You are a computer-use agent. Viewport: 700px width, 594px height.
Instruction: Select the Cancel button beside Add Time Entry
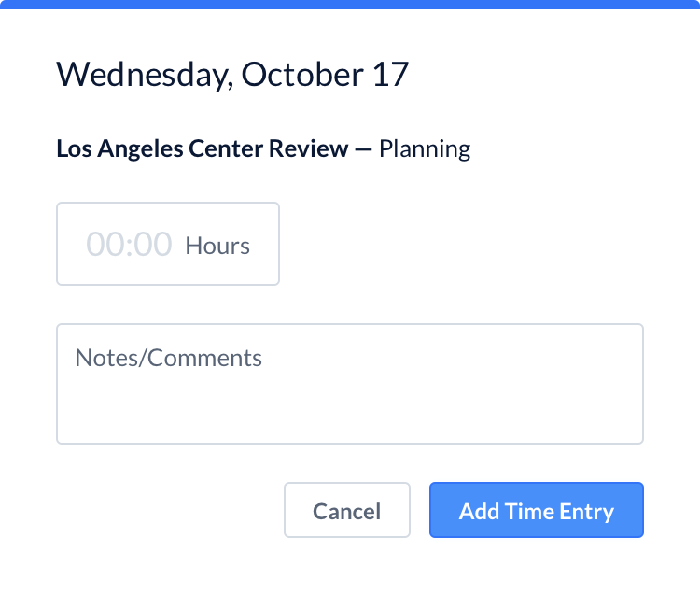tap(346, 510)
